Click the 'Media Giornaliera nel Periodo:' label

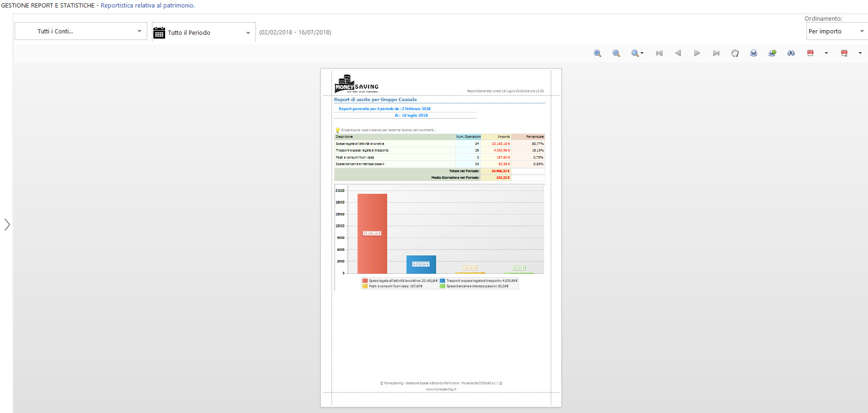click(x=455, y=178)
